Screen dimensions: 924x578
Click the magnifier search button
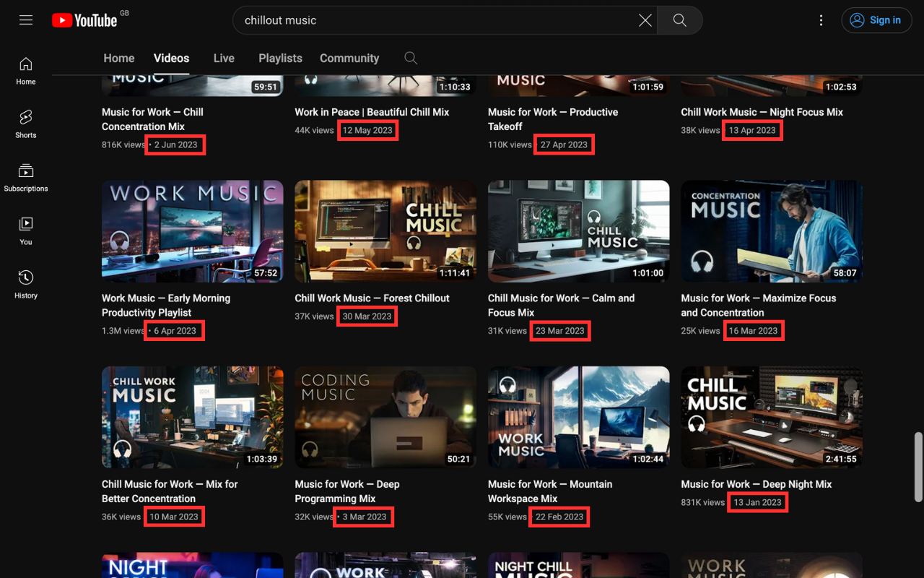point(679,20)
